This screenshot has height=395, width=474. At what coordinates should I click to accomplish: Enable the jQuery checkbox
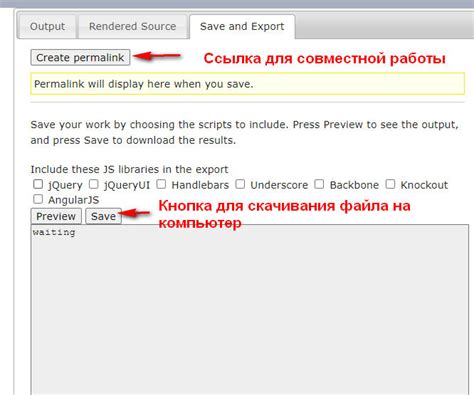(38, 184)
